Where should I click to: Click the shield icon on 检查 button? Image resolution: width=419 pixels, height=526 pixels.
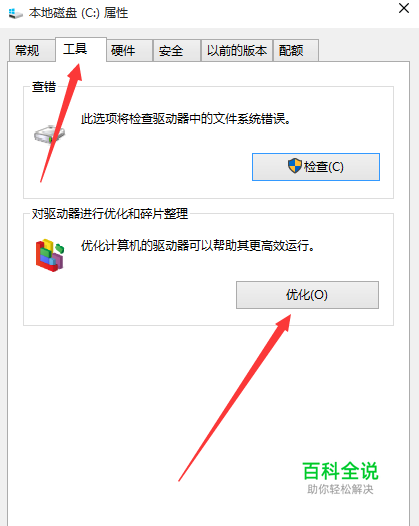[x=295, y=166]
